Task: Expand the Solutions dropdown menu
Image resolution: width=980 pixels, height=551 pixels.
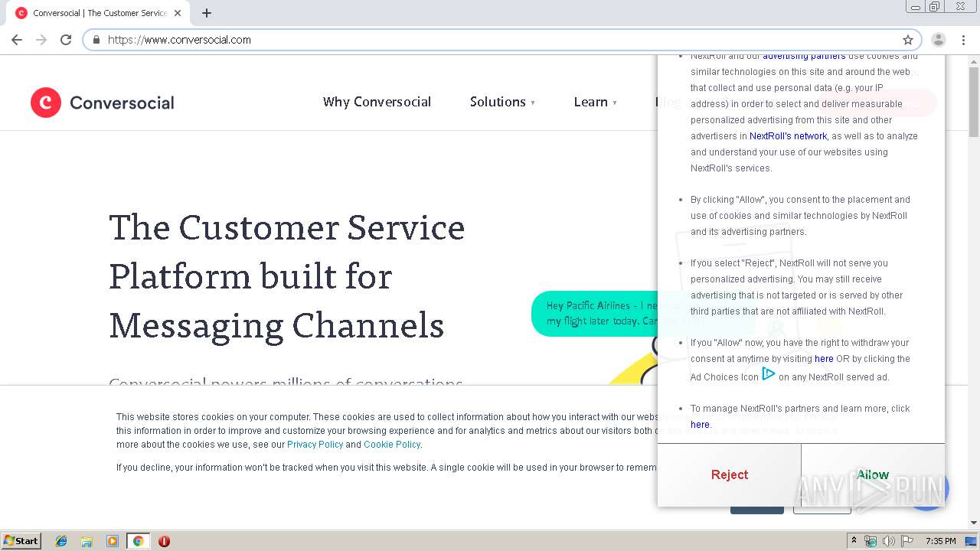Action: coord(502,102)
